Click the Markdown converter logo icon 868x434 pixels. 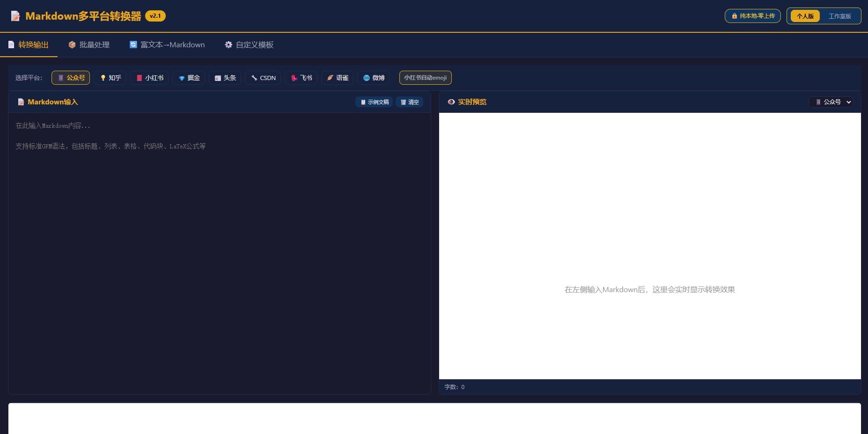coord(15,16)
